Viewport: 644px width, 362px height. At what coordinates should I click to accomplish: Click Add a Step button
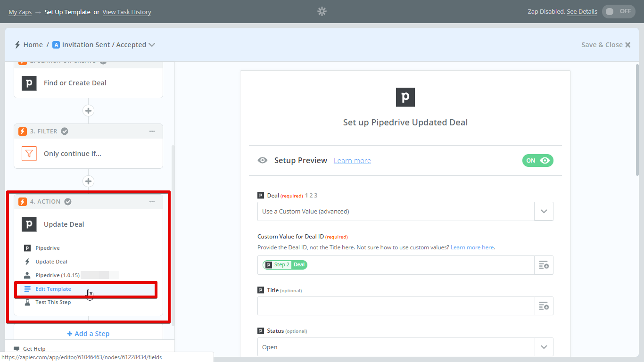point(88,334)
